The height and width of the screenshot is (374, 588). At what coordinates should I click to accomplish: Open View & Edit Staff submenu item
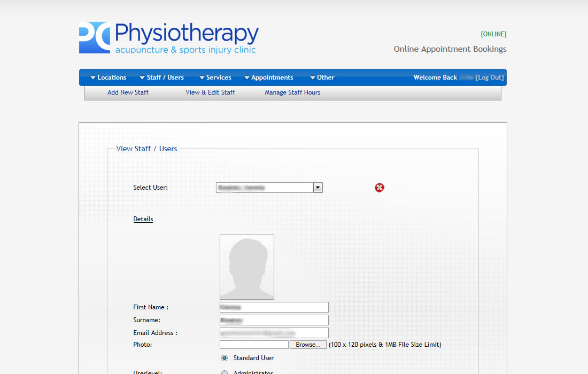(210, 92)
